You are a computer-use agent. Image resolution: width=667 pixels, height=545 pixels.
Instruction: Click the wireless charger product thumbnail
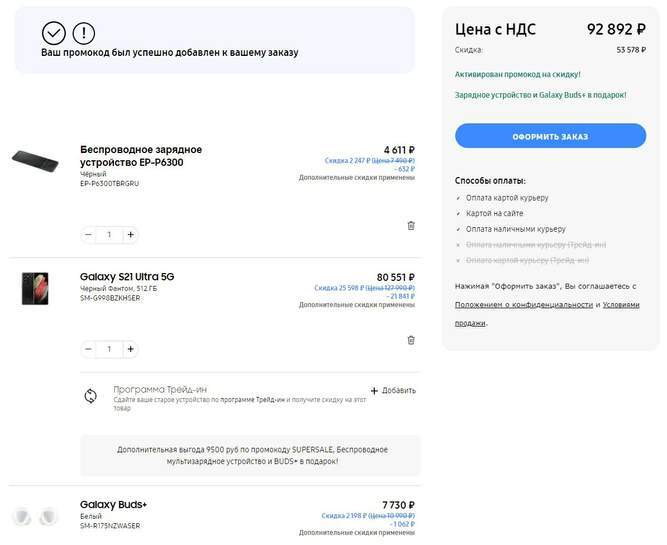[x=36, y=159]
